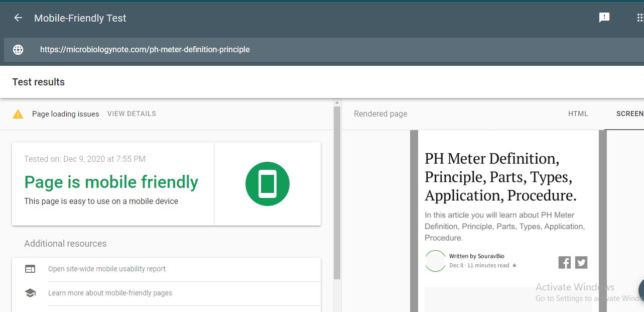Click the PH Meter article title
The image size is (644, 312).
click(x=500, y=177)
